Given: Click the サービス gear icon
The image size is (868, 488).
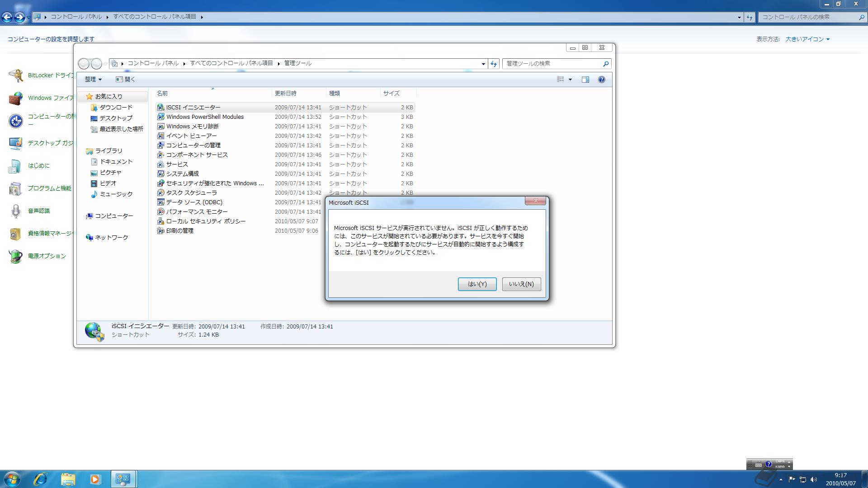Looking at the screenshot, I should (x=160, y=164).
